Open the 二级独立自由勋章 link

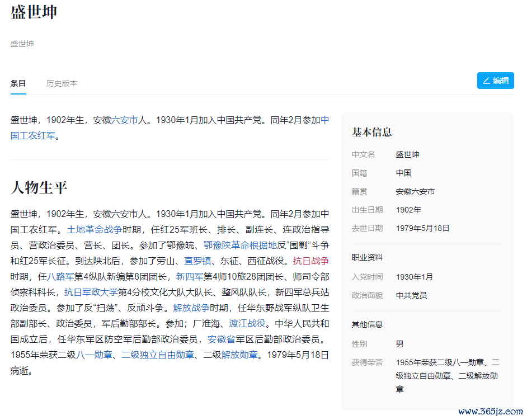pyautogui.click(x=158, y=355)
